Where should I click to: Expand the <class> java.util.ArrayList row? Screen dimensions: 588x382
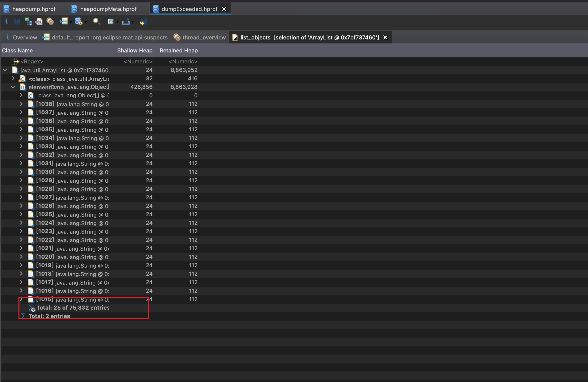pos(13,79)
